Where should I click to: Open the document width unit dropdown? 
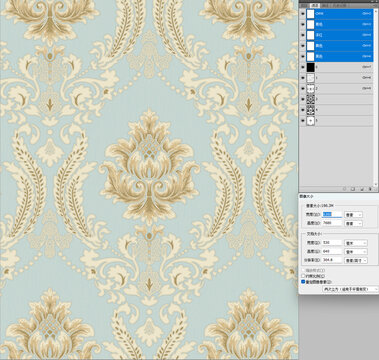click(x=356, y=243)
